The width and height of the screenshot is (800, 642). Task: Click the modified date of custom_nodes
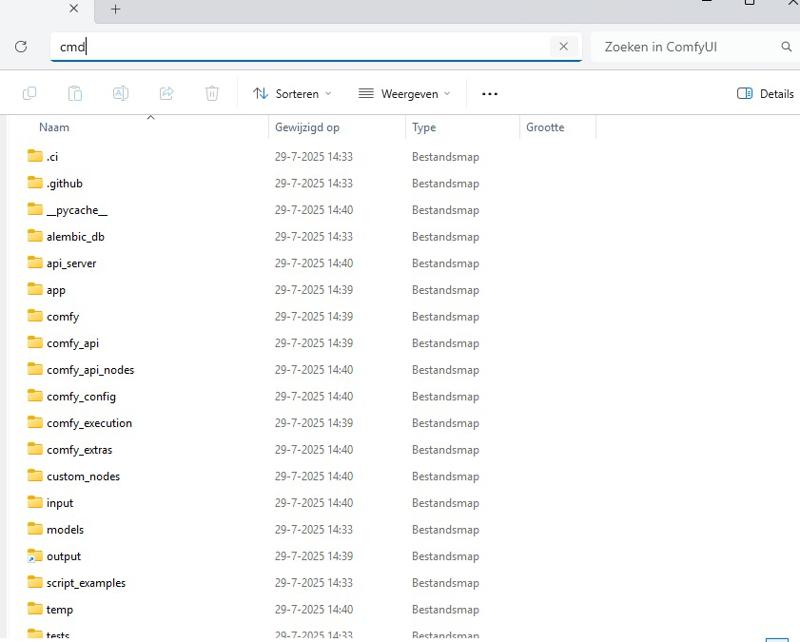pyautogui.click(x=314, y=476)
